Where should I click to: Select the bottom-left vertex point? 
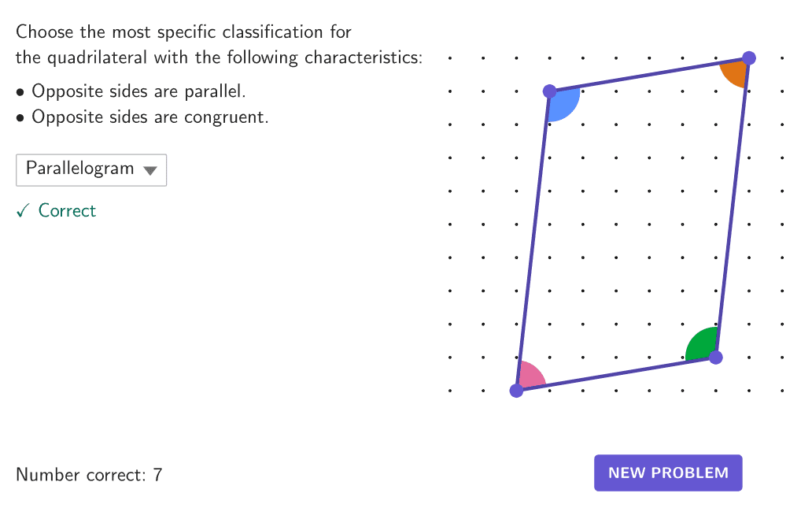(x=516, y=391)
